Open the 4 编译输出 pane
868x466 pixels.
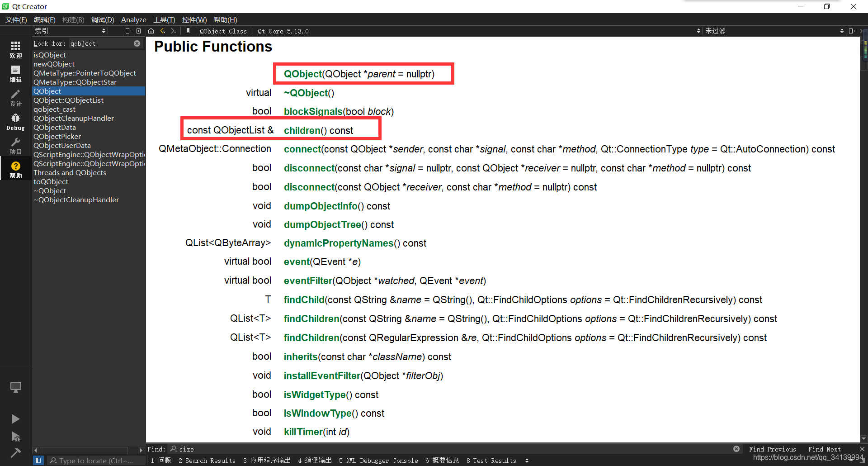click(315, 461)
